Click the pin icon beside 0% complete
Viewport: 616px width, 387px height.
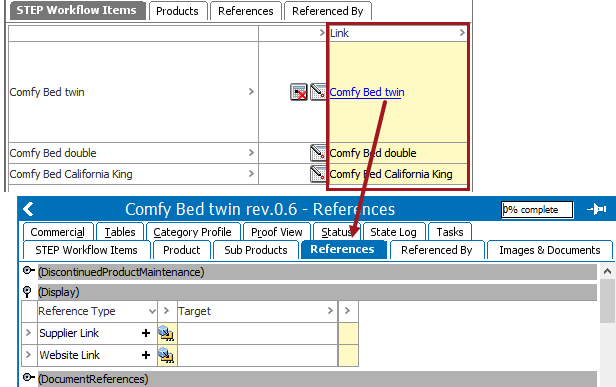(596, 209)
